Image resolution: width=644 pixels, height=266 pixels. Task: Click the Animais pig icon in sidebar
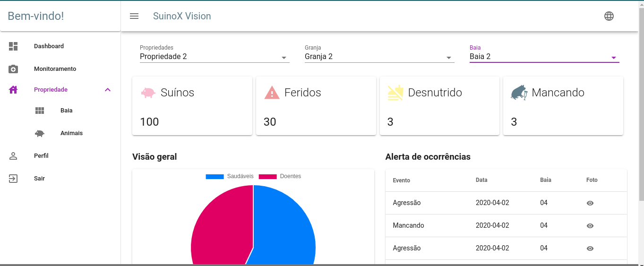pos(40,133)
